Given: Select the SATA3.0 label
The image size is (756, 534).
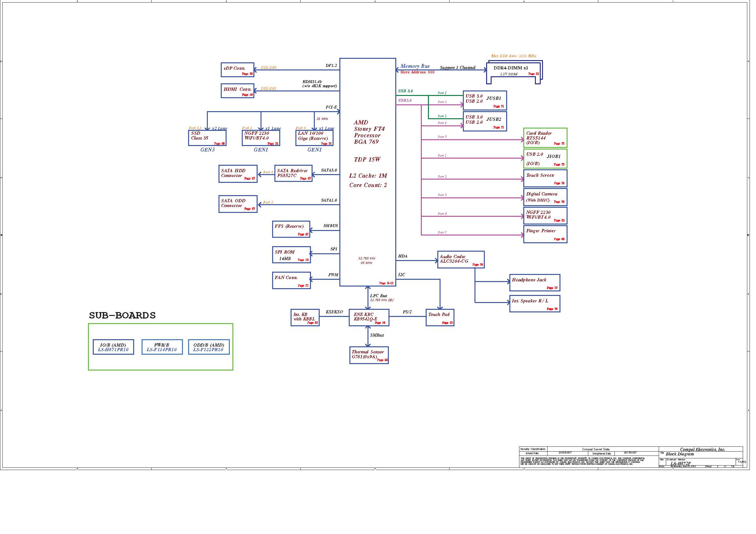Looking at the screenshot, I should (x=329, y=170).
